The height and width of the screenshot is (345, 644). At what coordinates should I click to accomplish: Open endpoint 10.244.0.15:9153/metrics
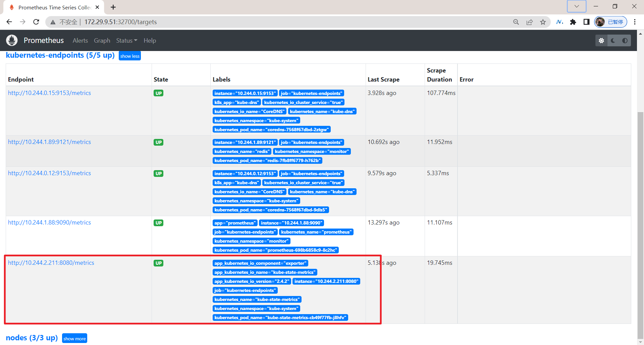click(x=49, y=93)
